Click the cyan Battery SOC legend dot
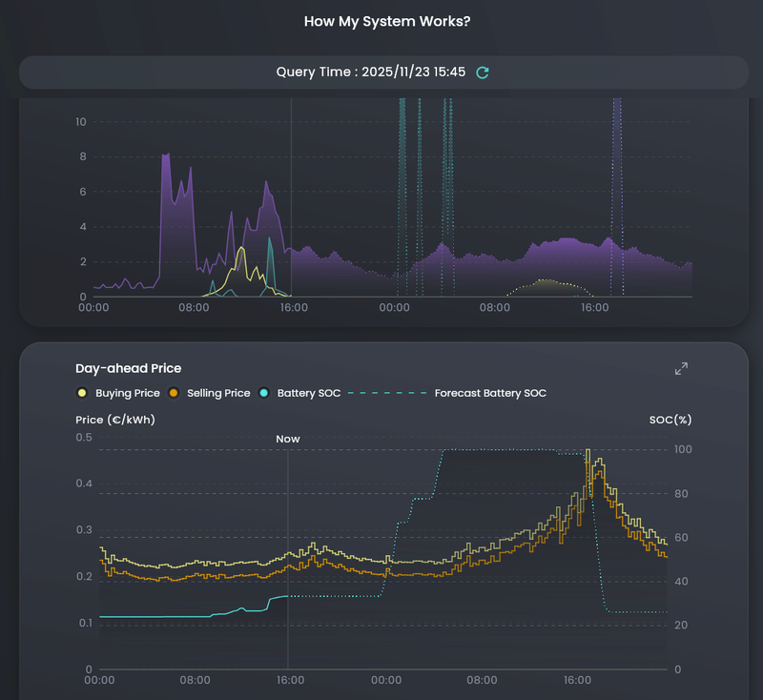The image size is (763, 700). [x=264, y=393]
